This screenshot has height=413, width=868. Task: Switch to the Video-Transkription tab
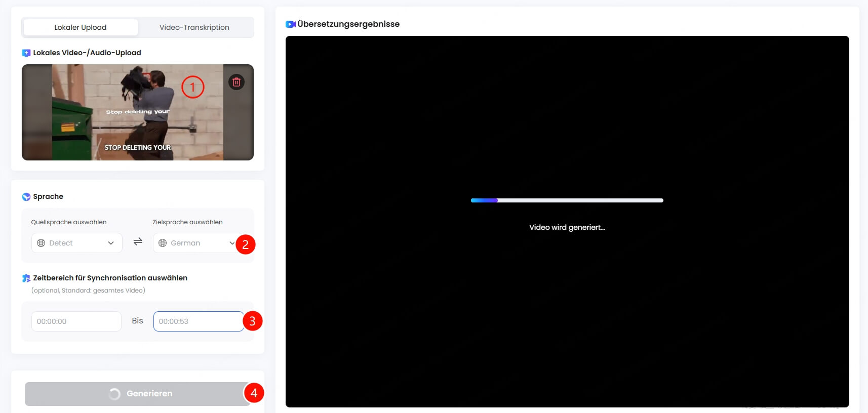click(x=194, y=27)
